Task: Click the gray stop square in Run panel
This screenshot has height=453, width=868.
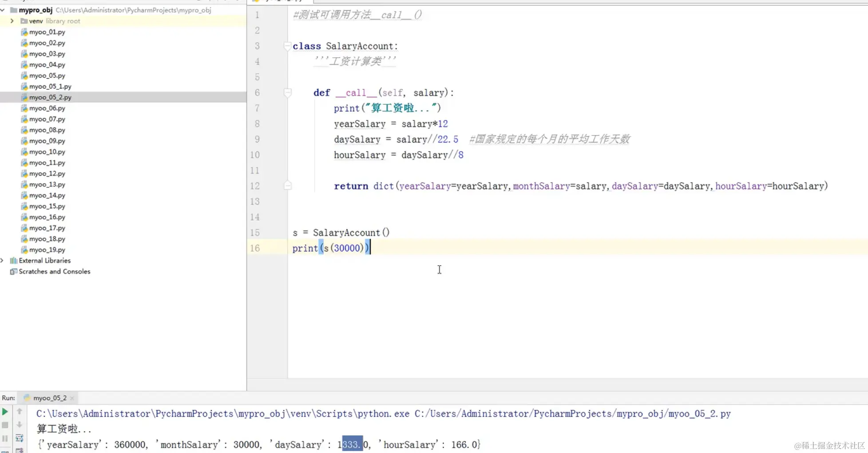Action: (5, 425)
